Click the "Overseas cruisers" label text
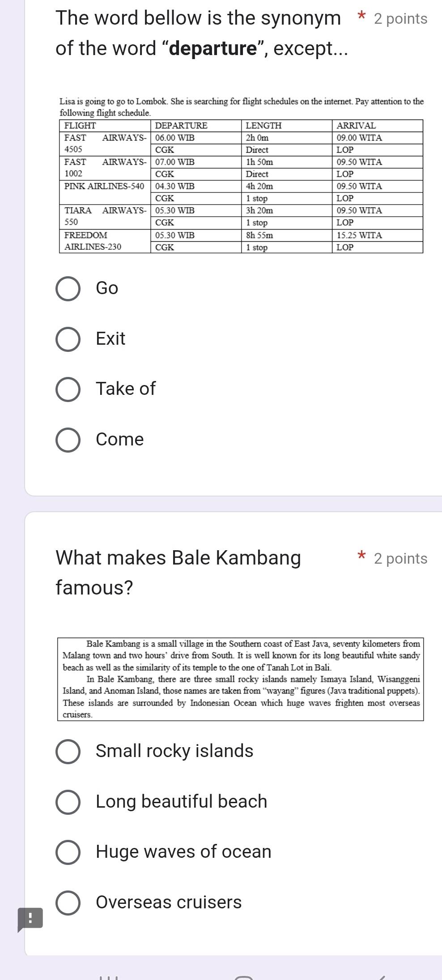442x980 pixels. (x=169, y=902)
